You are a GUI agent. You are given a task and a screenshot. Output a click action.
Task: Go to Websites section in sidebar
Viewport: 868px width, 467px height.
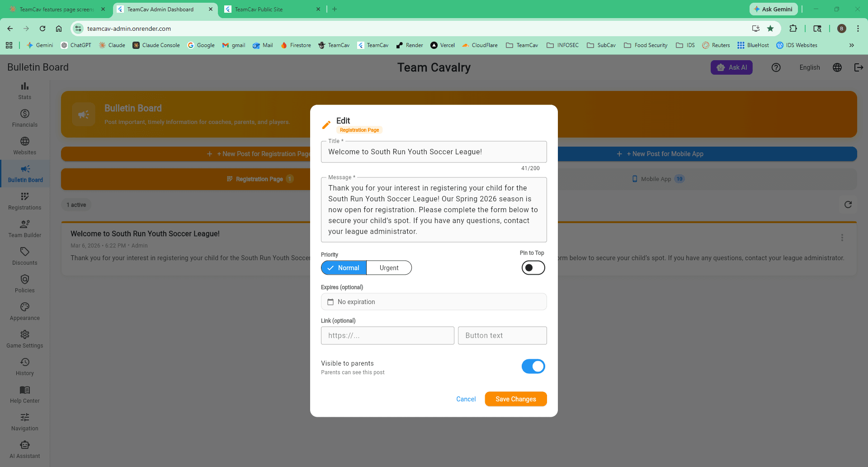(25, 146)
